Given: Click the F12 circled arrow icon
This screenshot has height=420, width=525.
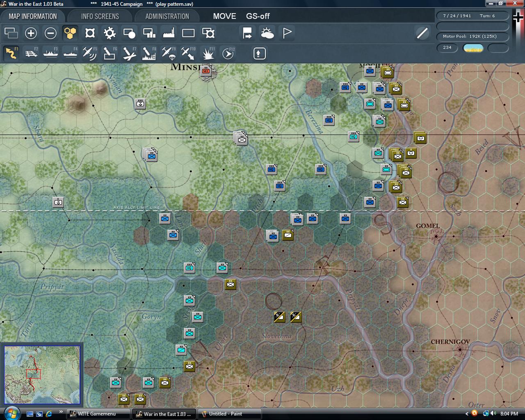Looking at the screenshot, I should coord(228,54).
